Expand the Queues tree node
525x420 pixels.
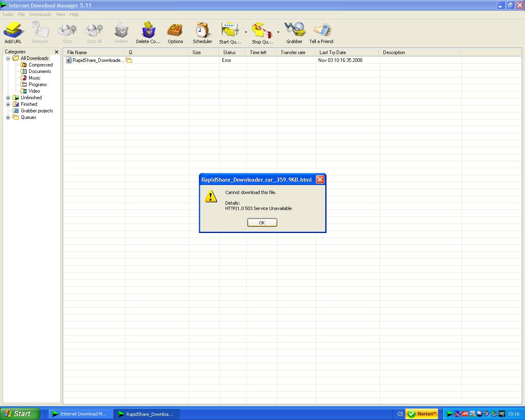tap(8, 117)
